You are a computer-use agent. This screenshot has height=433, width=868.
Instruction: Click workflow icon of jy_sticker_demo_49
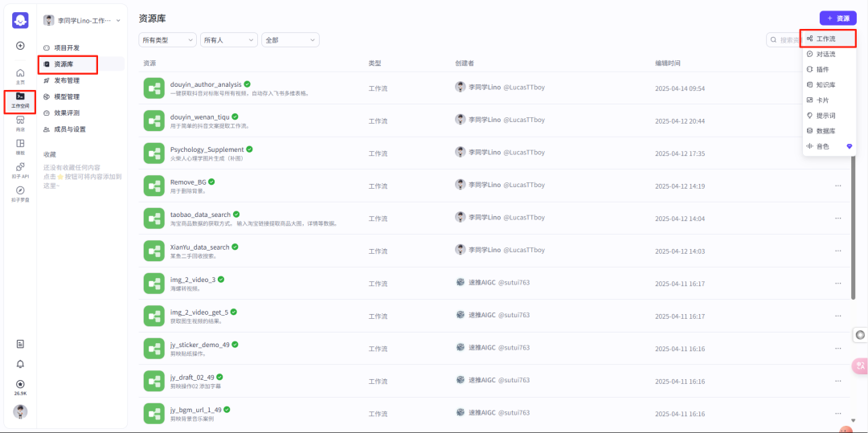pos(153,349)
